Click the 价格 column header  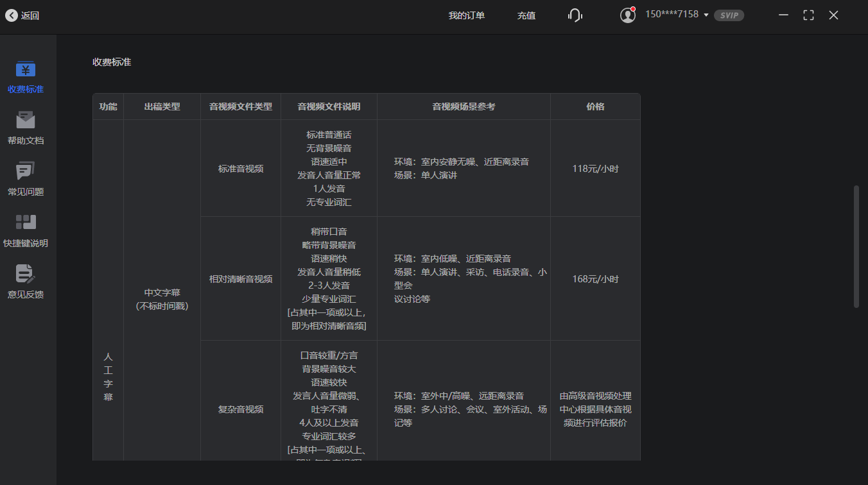[595, 106]
